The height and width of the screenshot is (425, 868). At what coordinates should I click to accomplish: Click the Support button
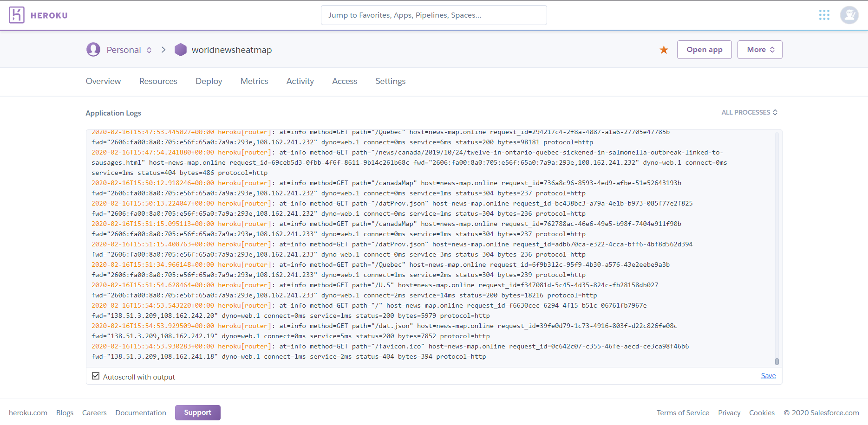click(198, 412)
